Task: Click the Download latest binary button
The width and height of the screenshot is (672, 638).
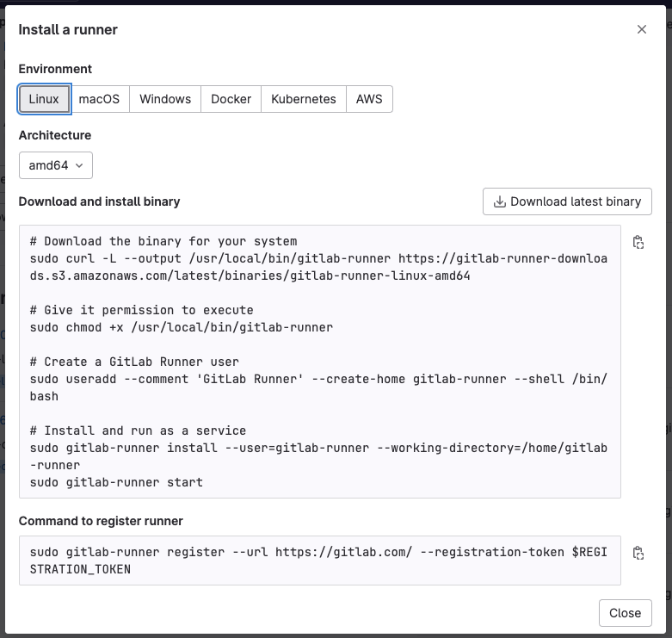Action: tap(567, 201)
